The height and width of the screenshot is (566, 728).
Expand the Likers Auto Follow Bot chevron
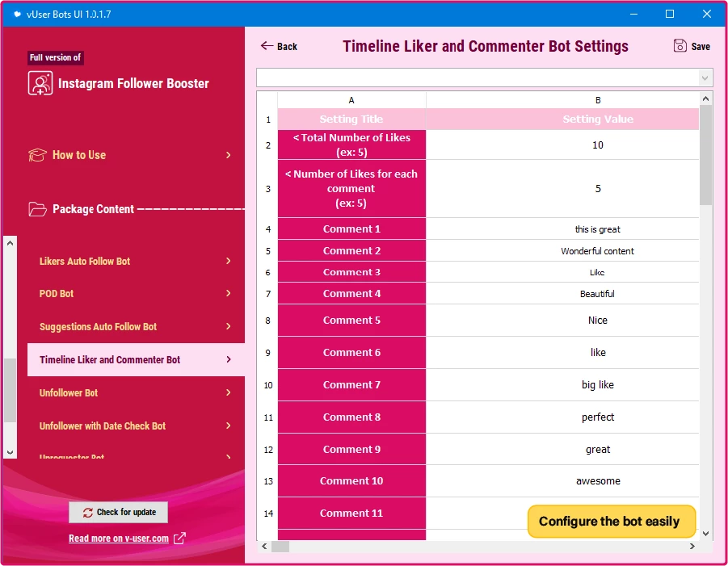[x=229, y=261]
